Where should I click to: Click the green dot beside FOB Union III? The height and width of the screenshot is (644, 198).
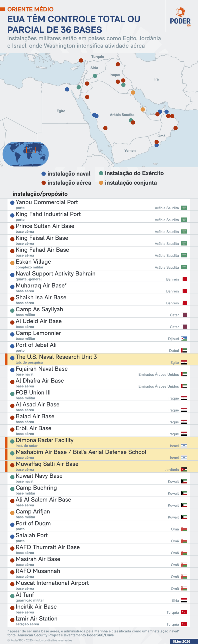(x=12, y=394)
